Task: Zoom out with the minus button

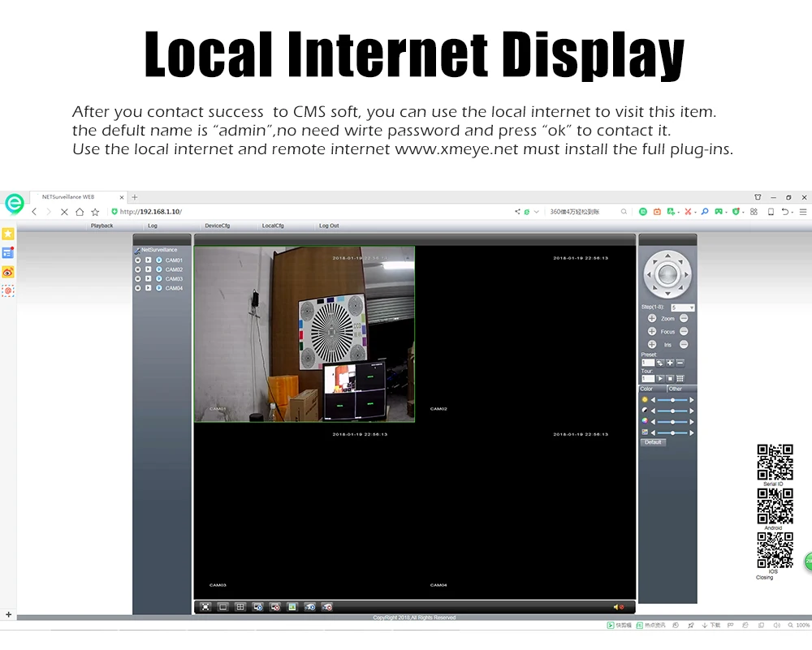Action: point(684,318)
